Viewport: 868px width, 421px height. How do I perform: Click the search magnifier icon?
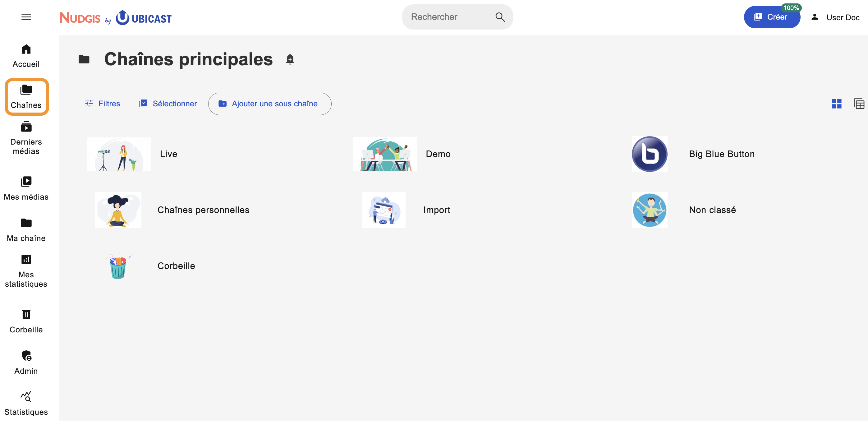coord(500,17)
